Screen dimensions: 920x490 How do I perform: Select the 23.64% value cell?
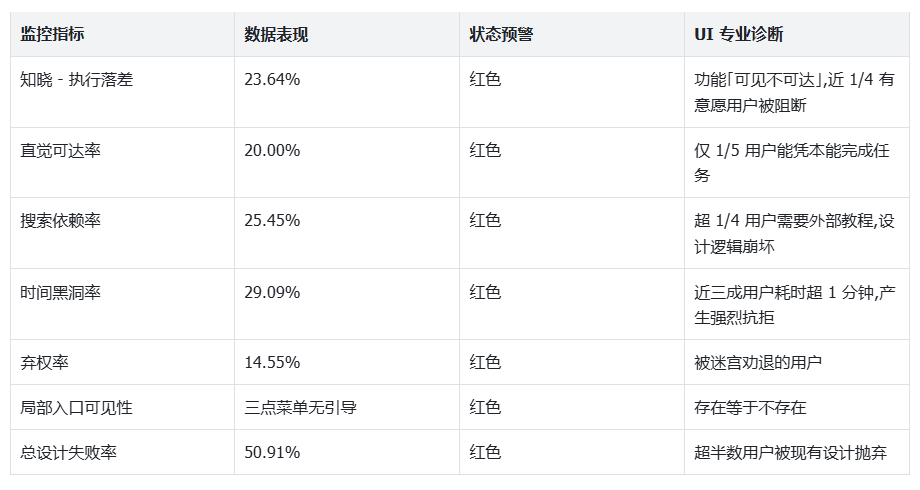click(272, 80)
